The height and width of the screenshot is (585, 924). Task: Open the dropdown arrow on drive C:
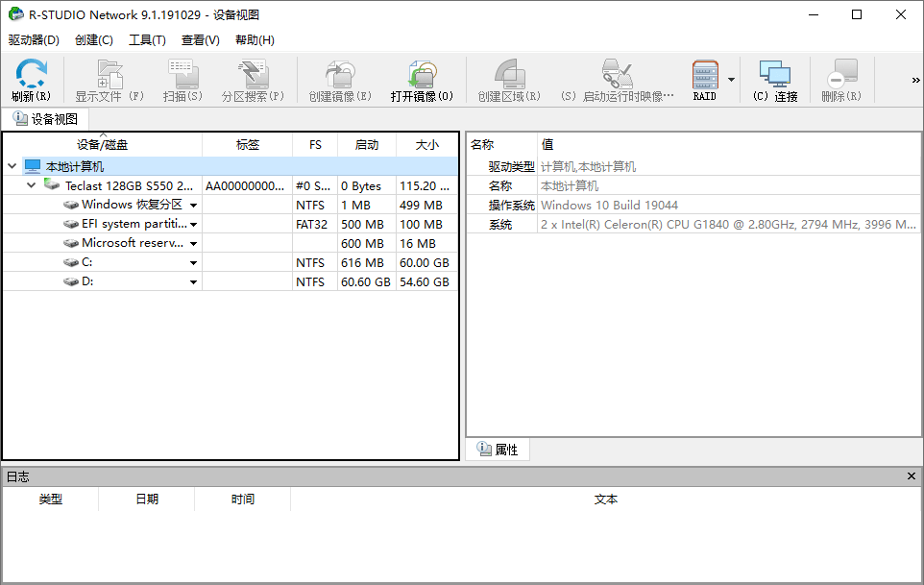click(x=193, y=261)
